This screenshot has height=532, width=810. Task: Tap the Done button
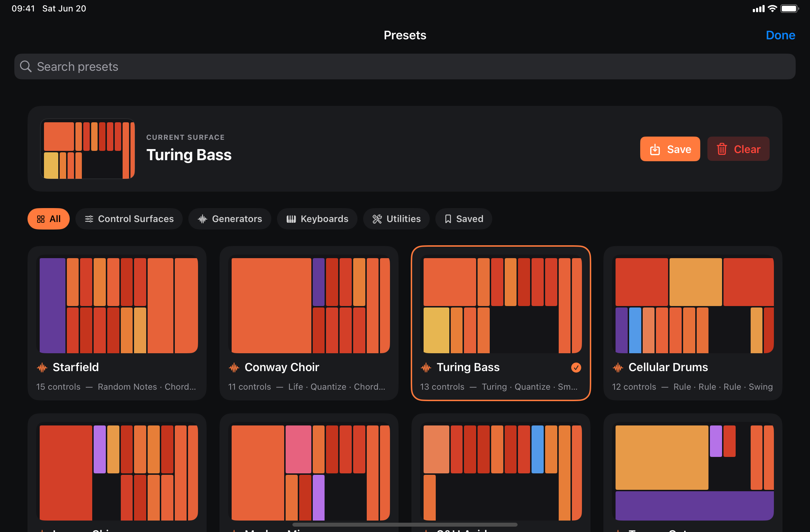(x=780, y=35)
